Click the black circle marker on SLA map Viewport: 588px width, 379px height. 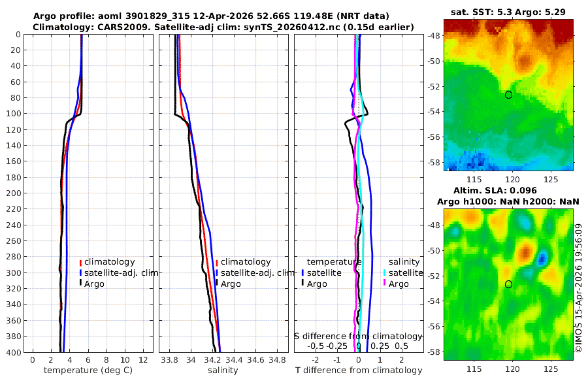[x=508, y=284]
